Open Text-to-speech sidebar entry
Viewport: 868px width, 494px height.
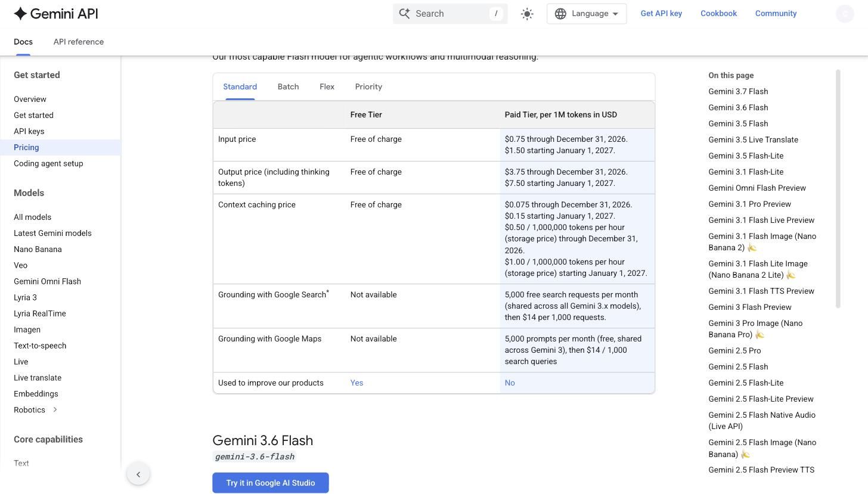coord(40,346)
